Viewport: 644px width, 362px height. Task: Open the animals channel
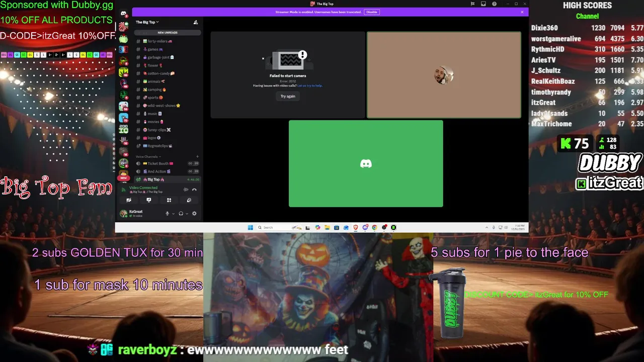pos(168,81)
